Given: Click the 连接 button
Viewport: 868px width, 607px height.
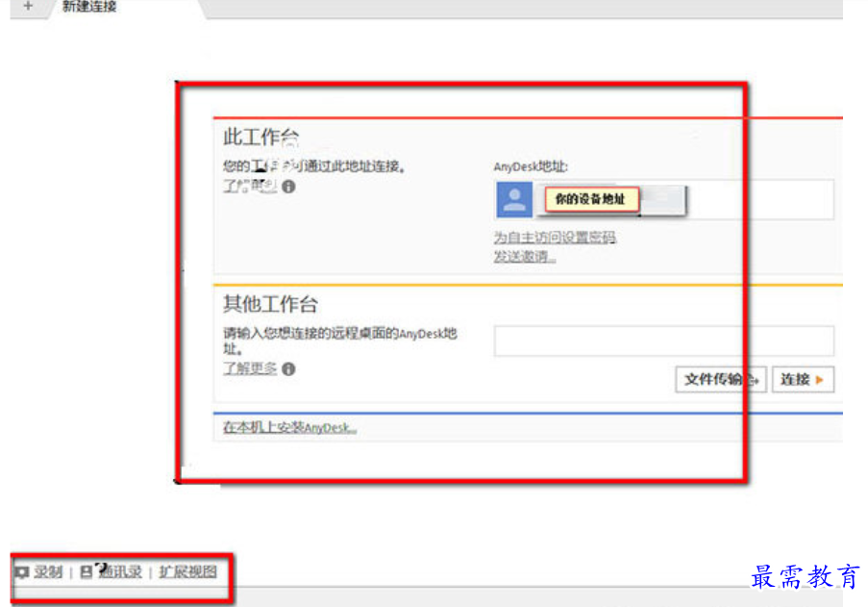Looking at the screenshot, I should [x=803, y=379].
